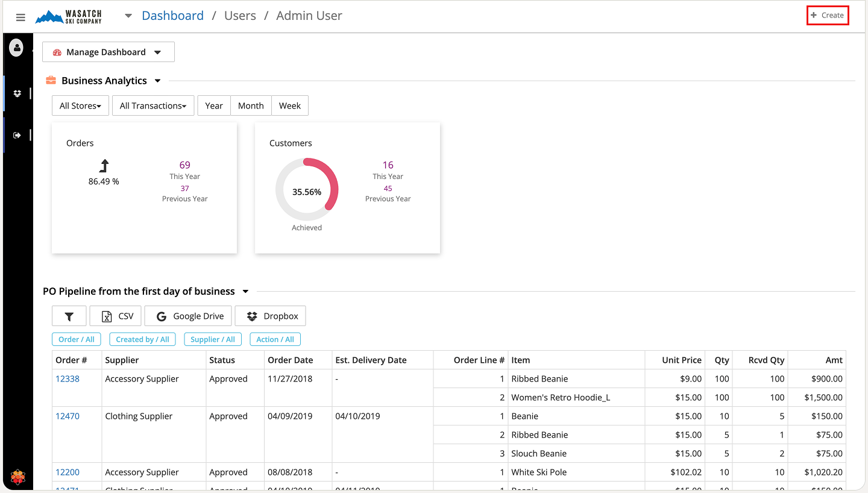
Task: Click the Create button
Action: click(x=828, y=15)
